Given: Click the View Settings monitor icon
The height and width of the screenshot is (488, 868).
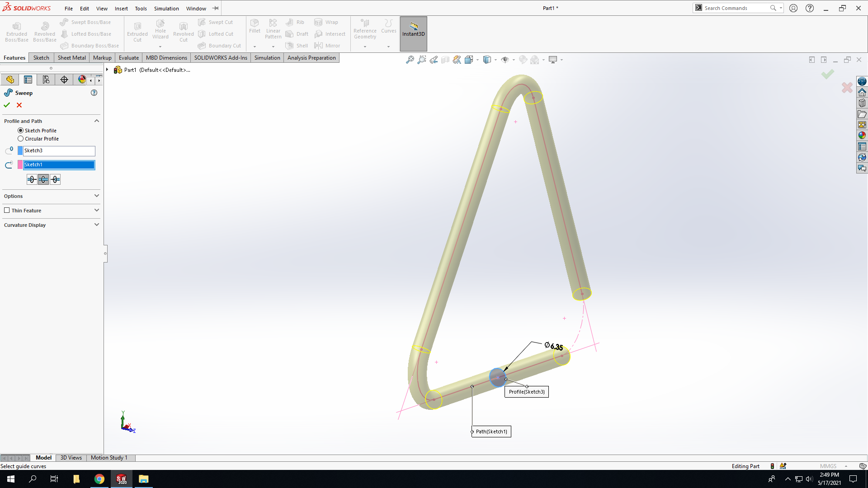Looking at the screenshot, I should coord(553,60).
